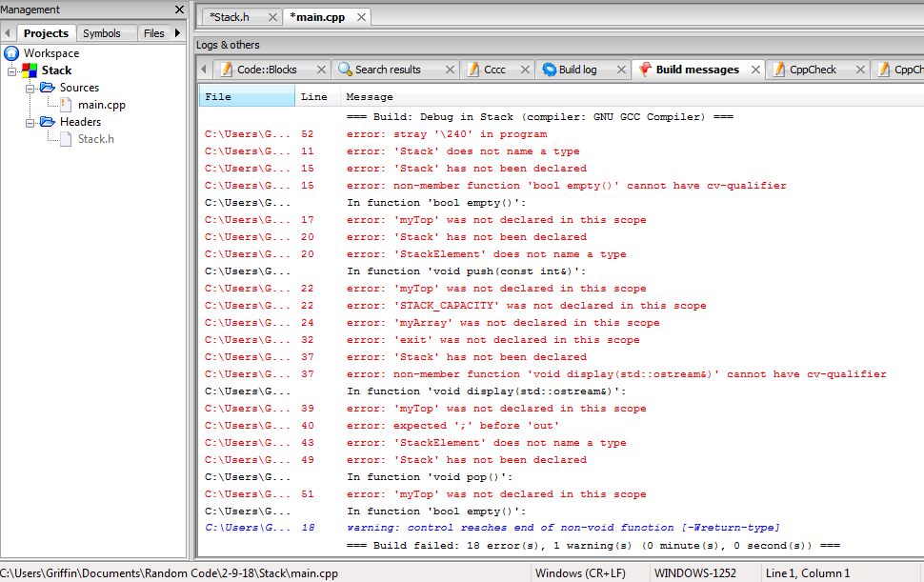Click the Line column header
This screenshot has height=582, width=924.
pos(317,96)
